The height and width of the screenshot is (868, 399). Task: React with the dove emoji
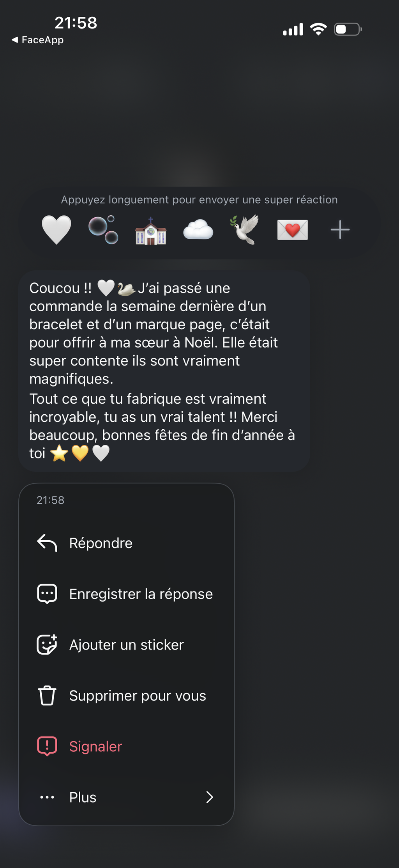(245, 229)
